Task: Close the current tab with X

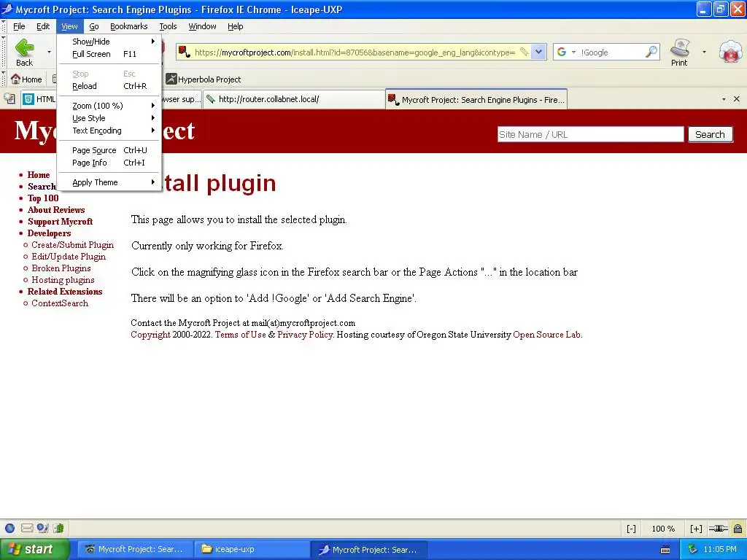Action: [x=737, y=99]
